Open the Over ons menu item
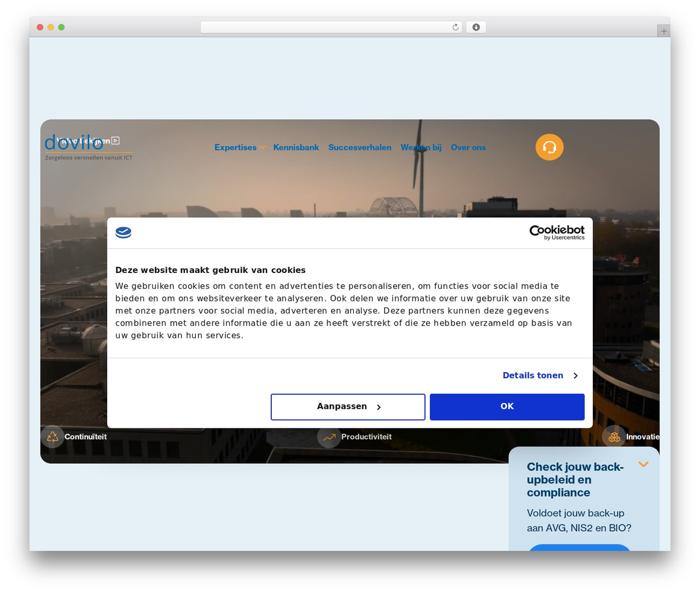This screenshot has width=700, height=593. pyautogui.click(x=468, y=147)
